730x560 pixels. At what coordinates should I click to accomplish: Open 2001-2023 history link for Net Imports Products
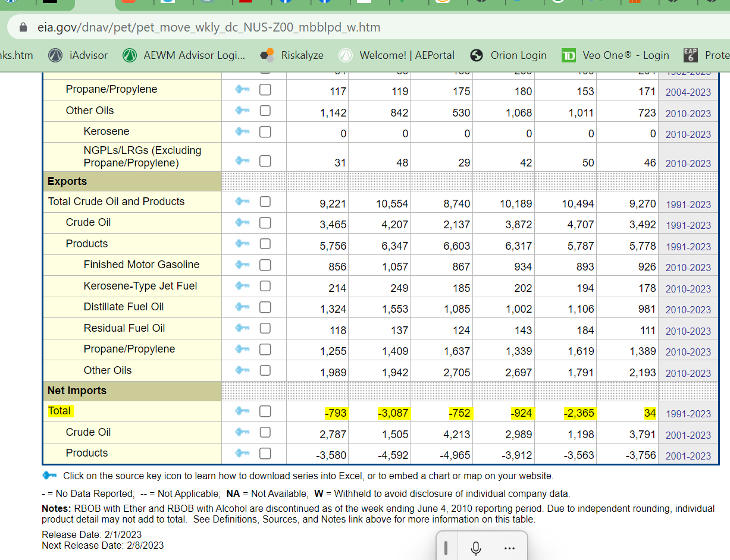click(688, 456)
